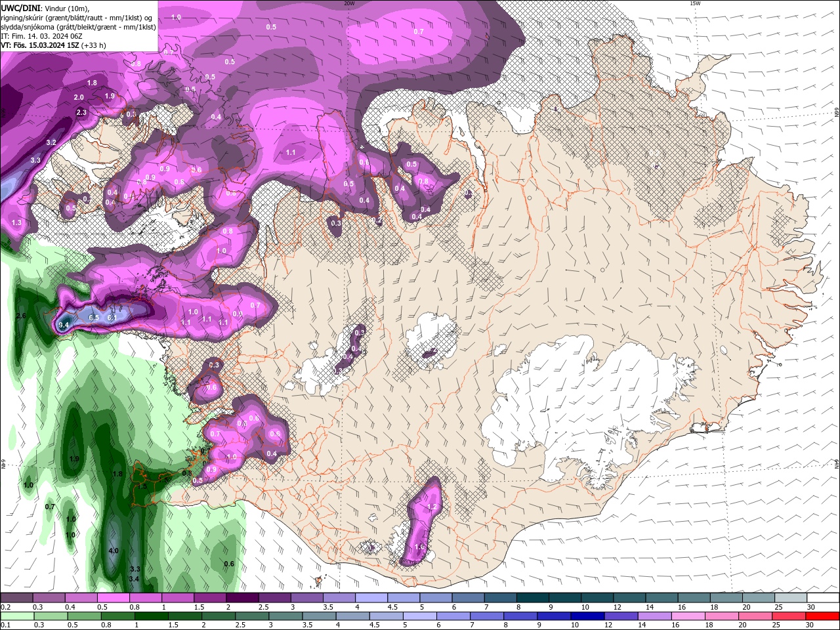Click the "1.2" value in the southern snow patch
This screenshot has width=840, height=630.
tap(432, 507)
